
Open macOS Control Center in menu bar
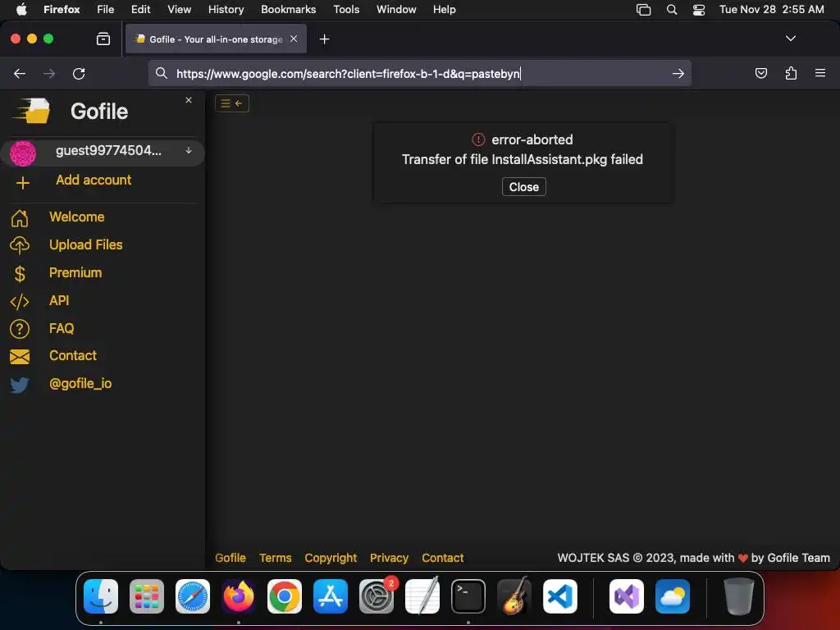pos(699,10)
